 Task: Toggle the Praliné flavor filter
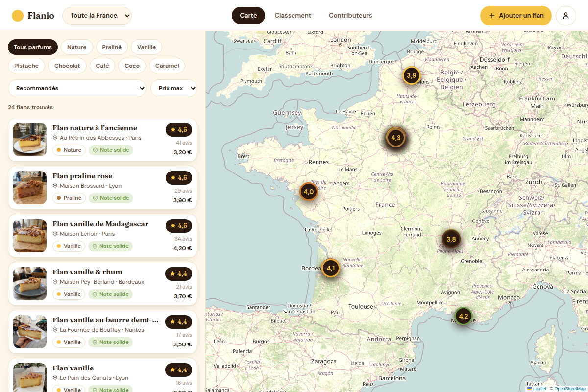(112, 47)
